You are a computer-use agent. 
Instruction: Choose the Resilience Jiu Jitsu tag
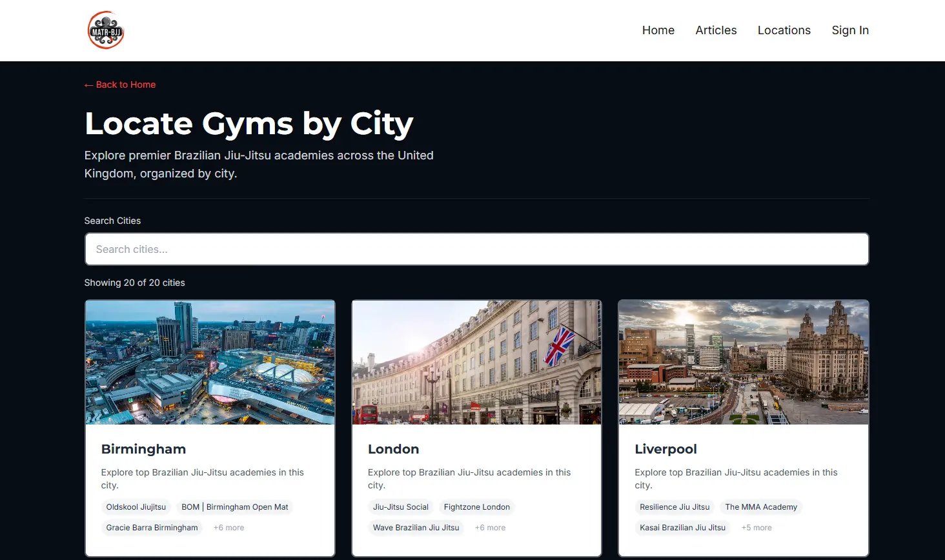point(674,507)
